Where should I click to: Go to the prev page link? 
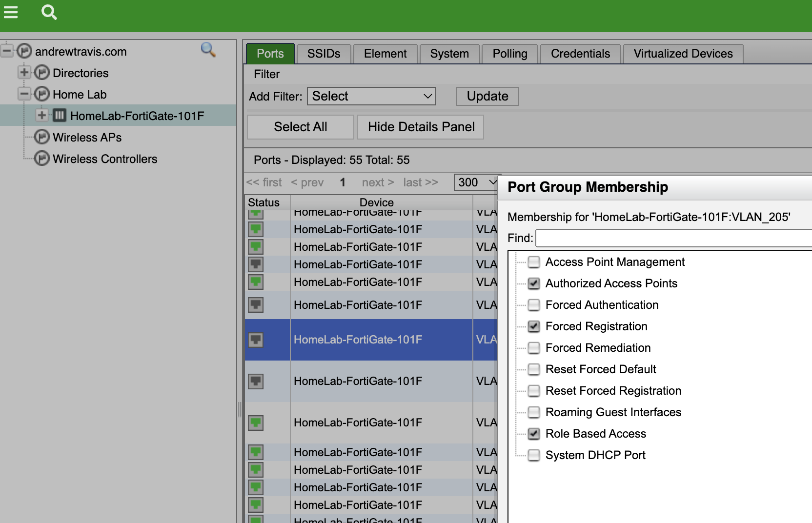click(x=307, y=182)
